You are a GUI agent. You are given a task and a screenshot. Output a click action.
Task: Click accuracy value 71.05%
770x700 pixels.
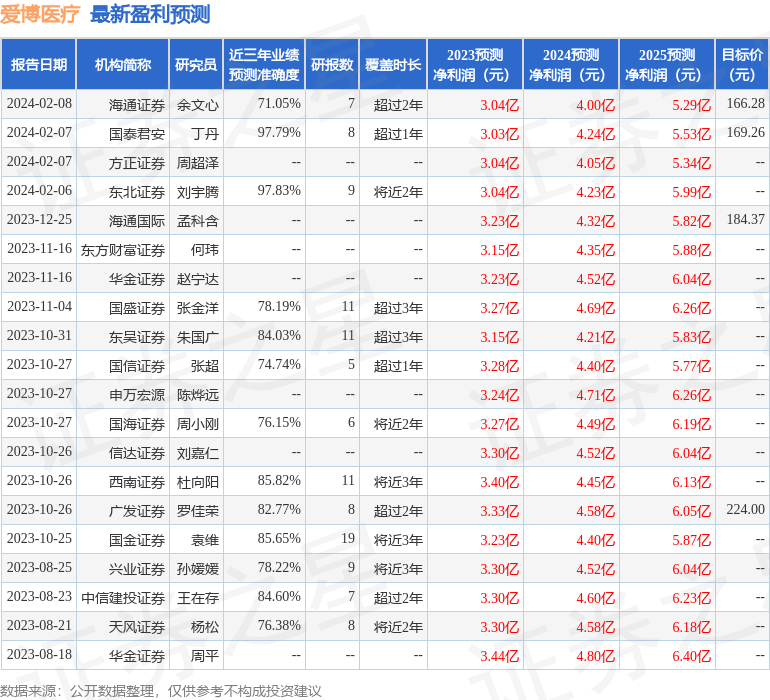pyautogui.click(x=279, y=104)
